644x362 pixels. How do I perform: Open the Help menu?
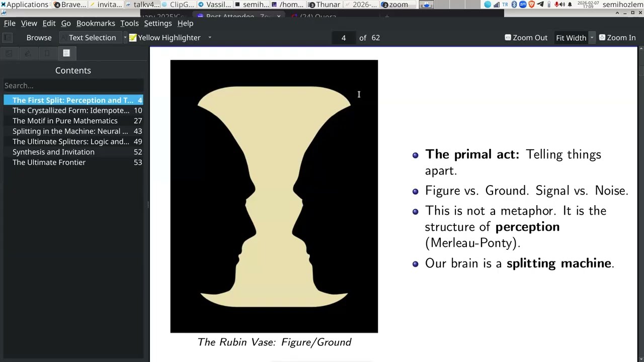185,23
